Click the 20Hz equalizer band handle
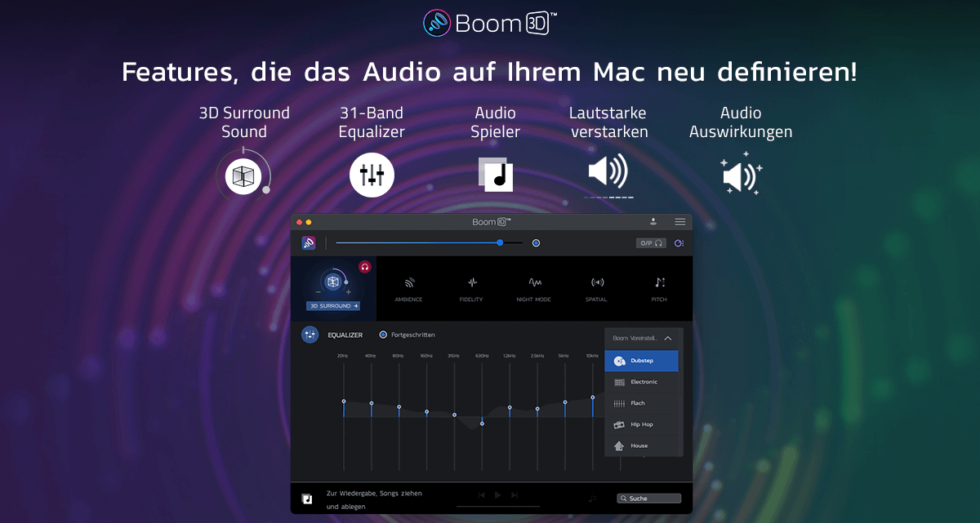Viewport: 980px width, 523px height. pyautogui.click(x=344, y=401)
